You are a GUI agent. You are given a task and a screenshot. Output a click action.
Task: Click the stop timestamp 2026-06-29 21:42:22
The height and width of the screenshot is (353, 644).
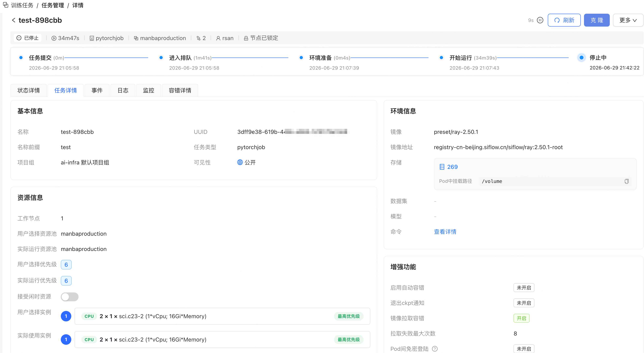click(614, 68)
